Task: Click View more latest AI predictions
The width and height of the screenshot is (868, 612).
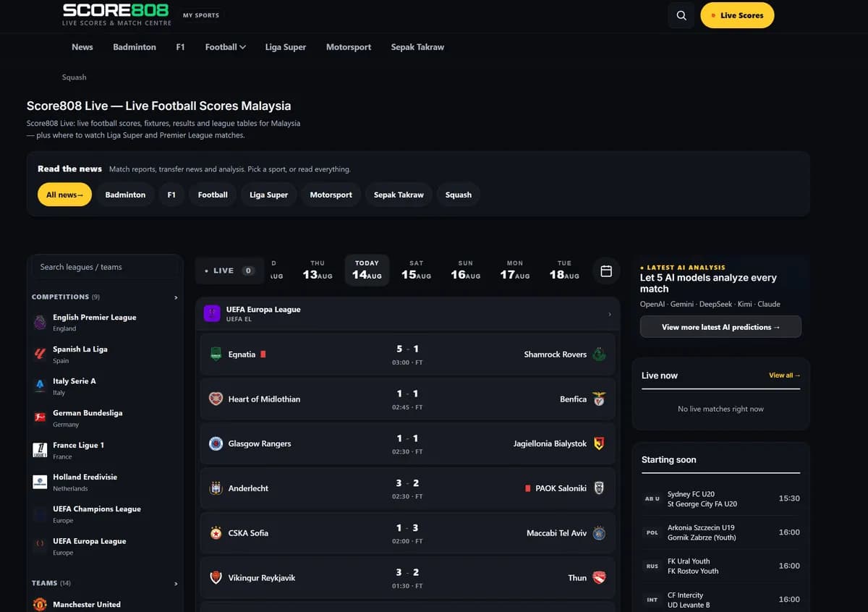Action: [x=720, y=327]
